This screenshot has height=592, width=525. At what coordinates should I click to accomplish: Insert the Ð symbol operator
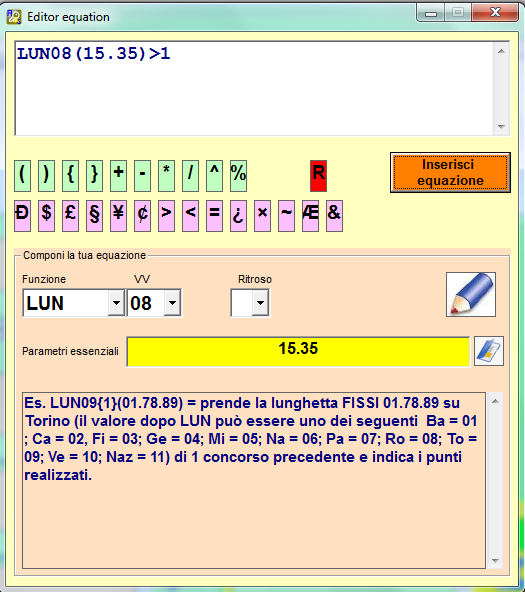coord(22,216)
